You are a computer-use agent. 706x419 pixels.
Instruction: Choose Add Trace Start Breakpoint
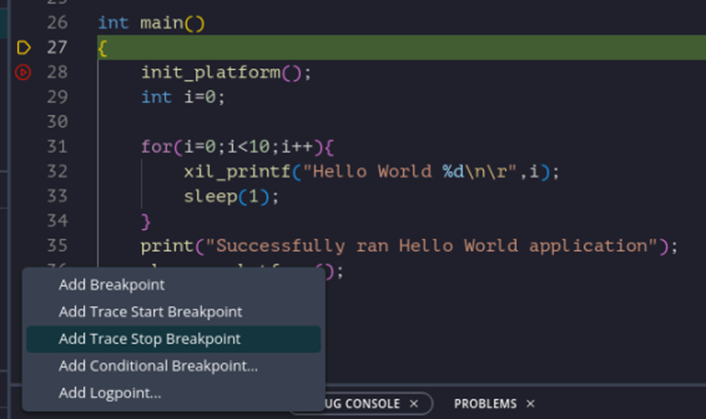point(150,312)
